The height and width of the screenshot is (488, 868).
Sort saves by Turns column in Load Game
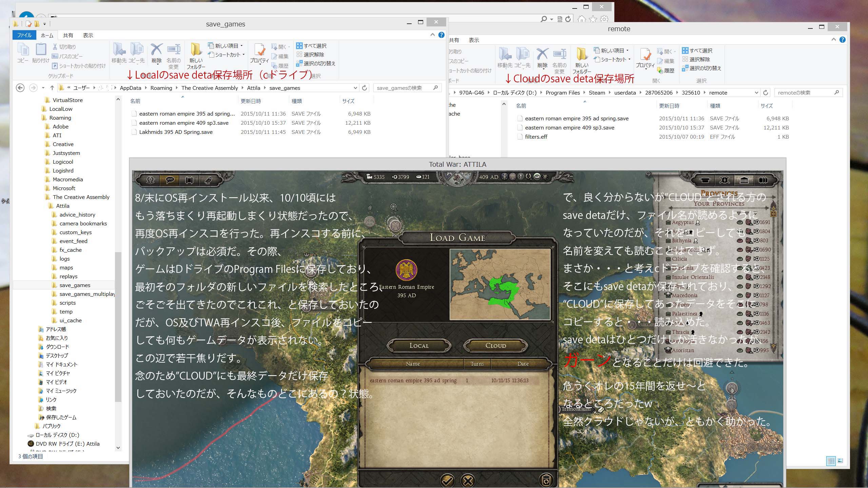(477, 364)
